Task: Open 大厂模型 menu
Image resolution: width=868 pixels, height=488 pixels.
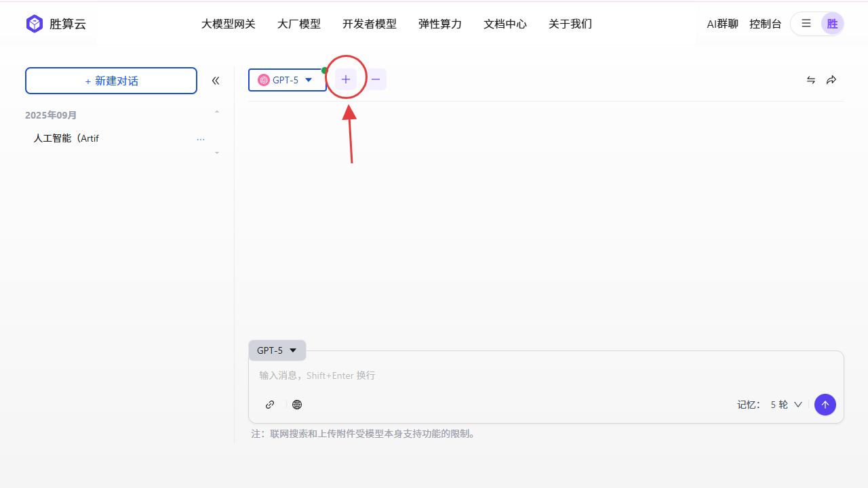Action: pyautogui.click(x=299, y=24)
